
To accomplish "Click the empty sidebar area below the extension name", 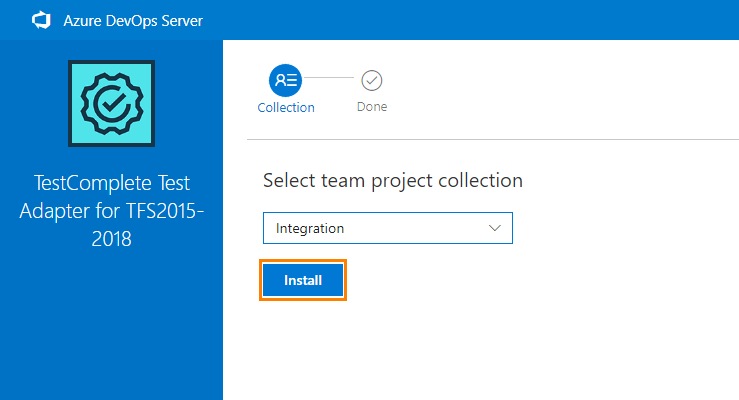I will [x=111, y=330].
